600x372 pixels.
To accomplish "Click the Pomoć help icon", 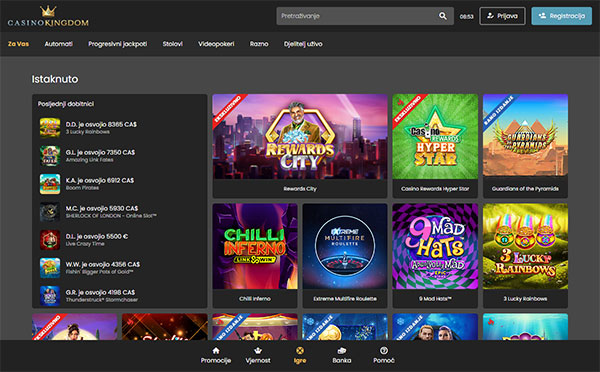I will coord(384,351).
